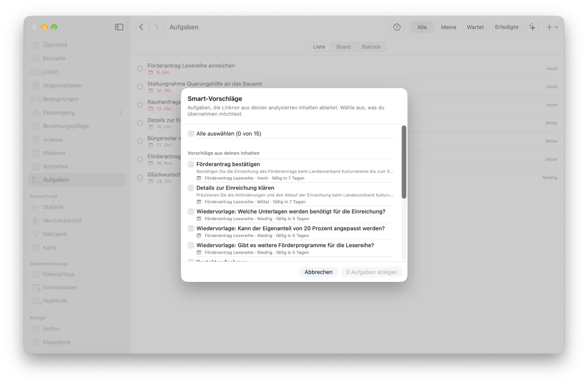Open Karte in the sidebar
Image resolution: width=588 pixels, height=385 pixels.
[77, 248]
